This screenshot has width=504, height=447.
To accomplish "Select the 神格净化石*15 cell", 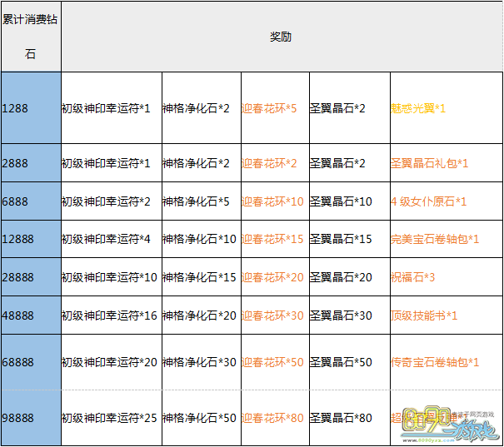I will click(x=199, y=276).
